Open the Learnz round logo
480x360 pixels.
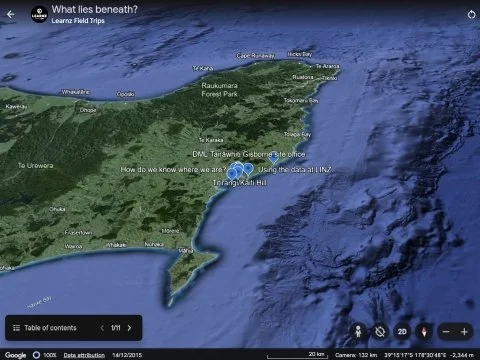[x=39, y=14]
